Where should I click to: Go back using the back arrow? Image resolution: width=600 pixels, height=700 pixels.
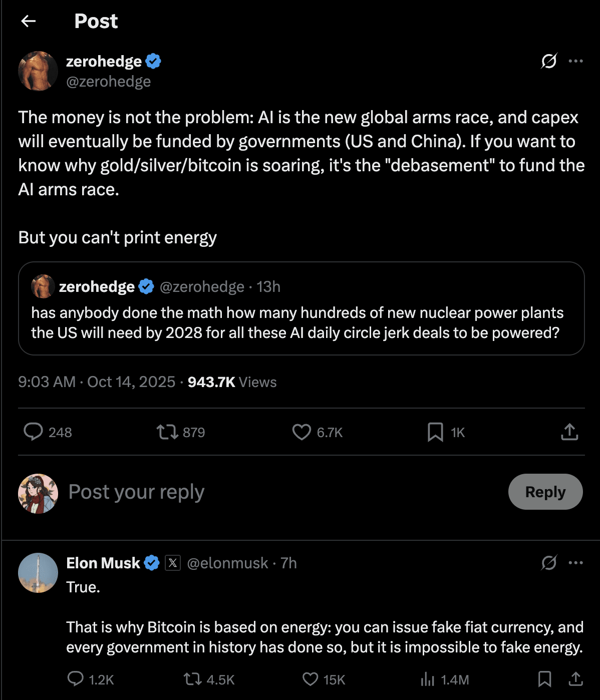point(29,21)
